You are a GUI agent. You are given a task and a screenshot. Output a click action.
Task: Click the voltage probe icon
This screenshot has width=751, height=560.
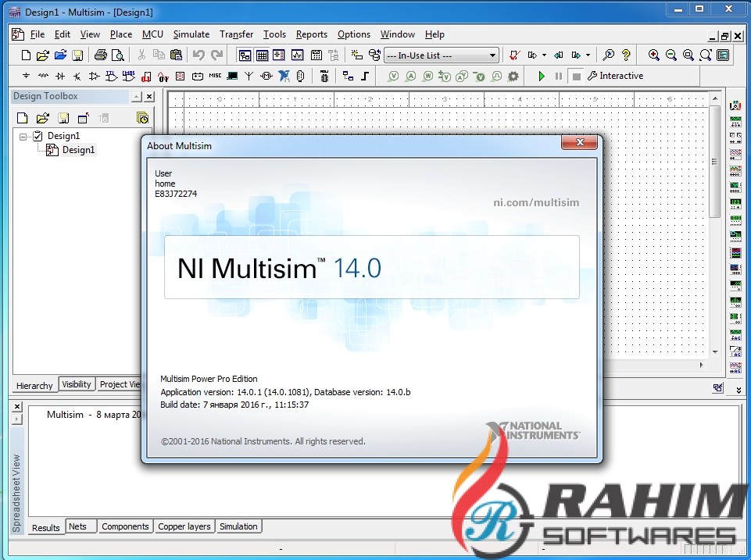coord(393,76)
